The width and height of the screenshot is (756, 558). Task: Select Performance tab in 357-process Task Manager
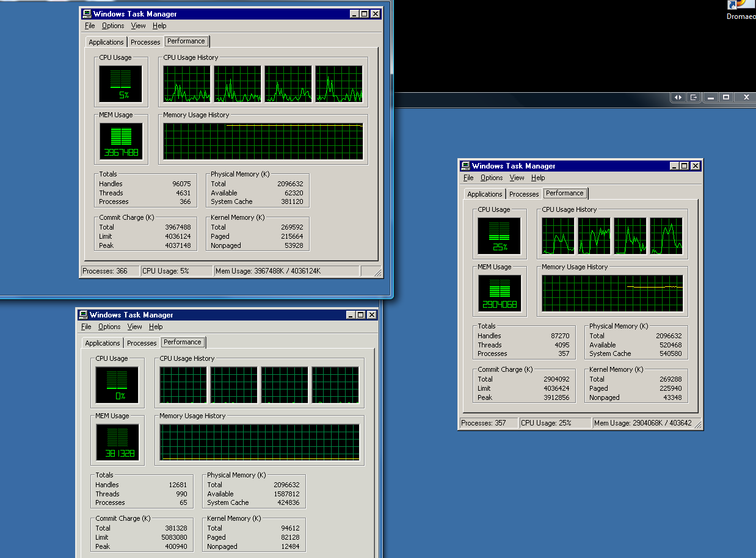[565, 193]
